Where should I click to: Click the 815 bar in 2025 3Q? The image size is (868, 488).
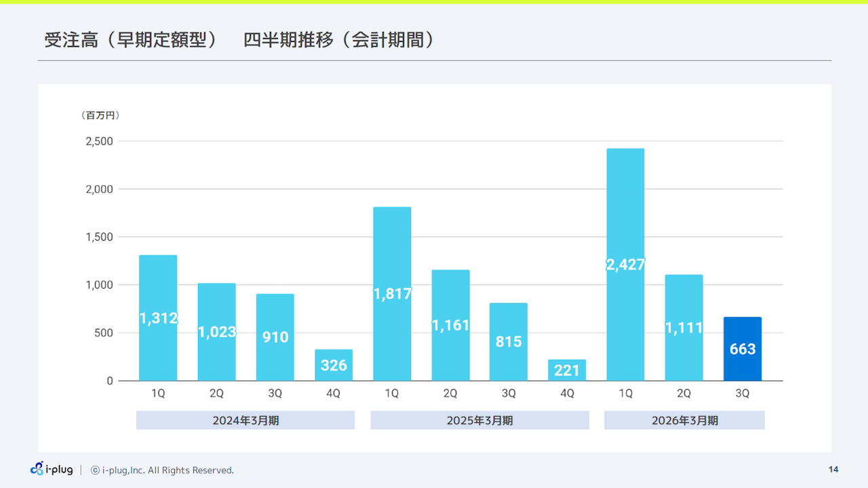(509, 342)
